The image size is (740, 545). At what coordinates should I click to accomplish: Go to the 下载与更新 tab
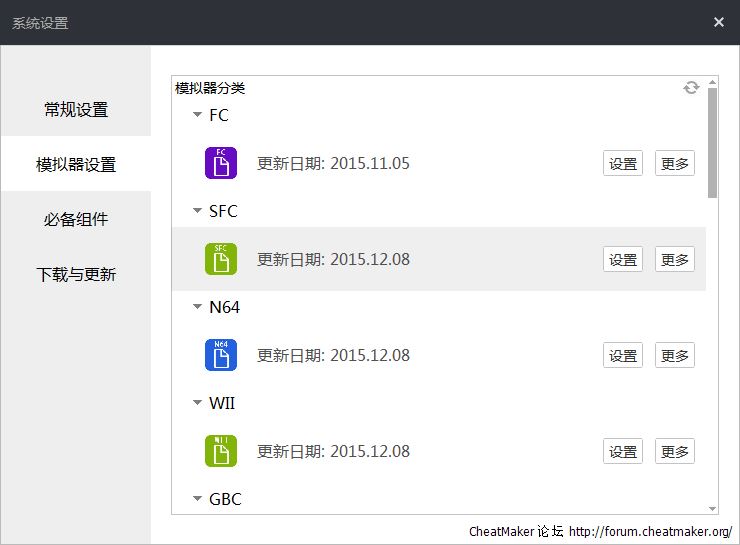tap(76, 274)
